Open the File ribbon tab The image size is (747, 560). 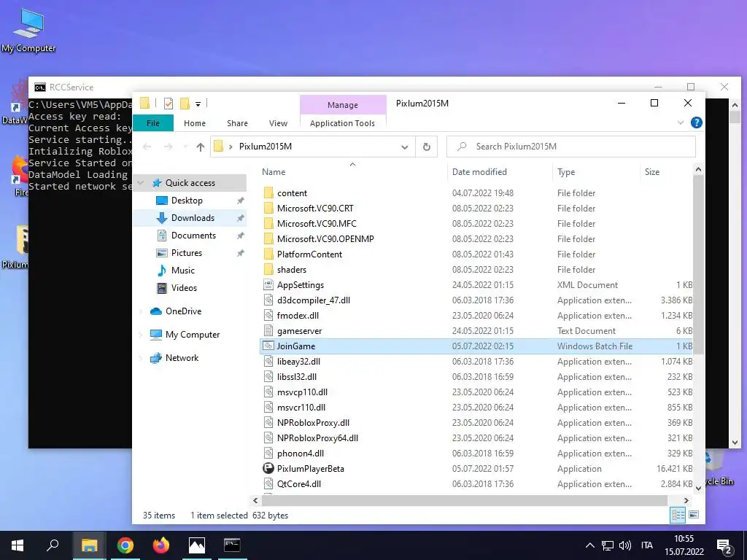pos(153,122)
